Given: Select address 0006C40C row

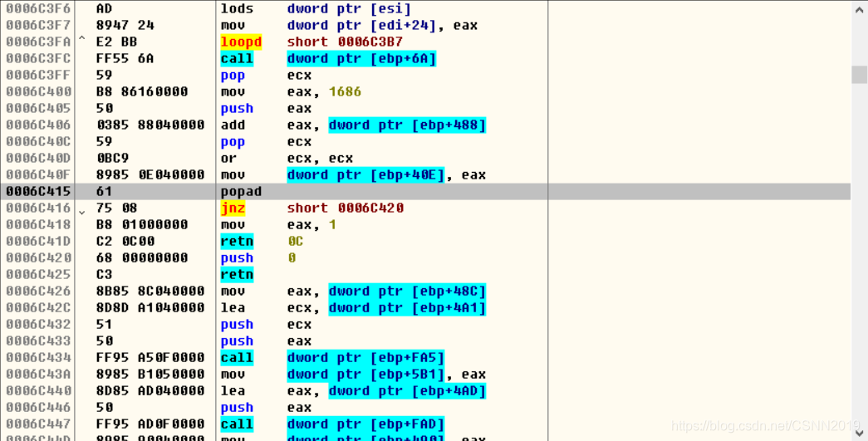Looking at the screenshot, I should [425, 142].
